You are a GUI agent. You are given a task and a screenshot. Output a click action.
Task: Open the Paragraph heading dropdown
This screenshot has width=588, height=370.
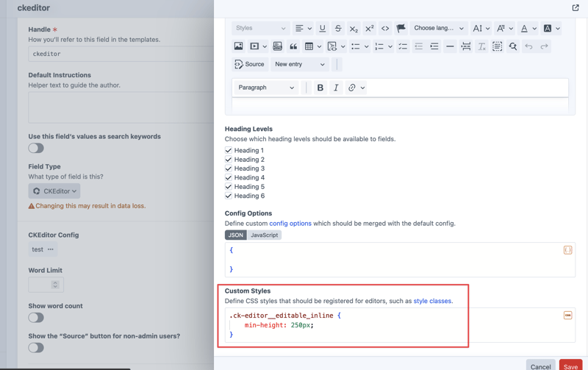click(x=266, y=88)
